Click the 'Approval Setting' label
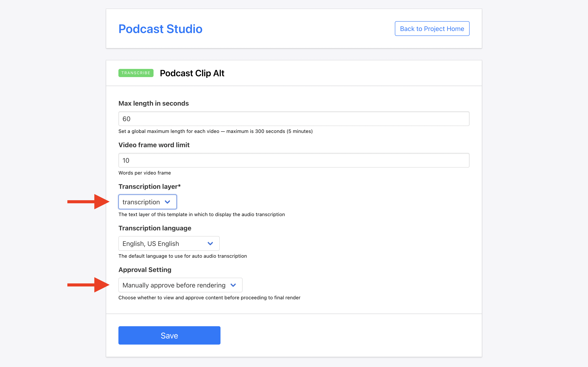Image resolution: width=588 pixels, height=367 pixels. pos(145,270)
